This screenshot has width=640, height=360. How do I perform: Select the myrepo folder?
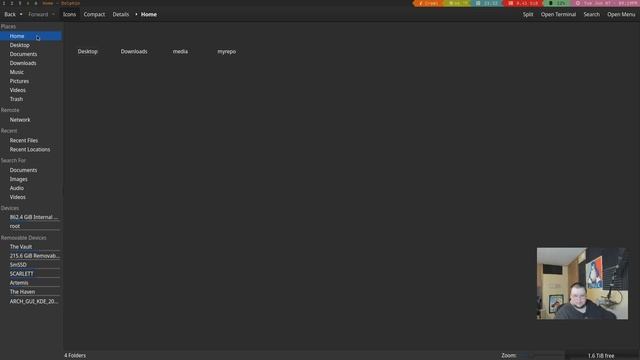click(x=227, y=51)
